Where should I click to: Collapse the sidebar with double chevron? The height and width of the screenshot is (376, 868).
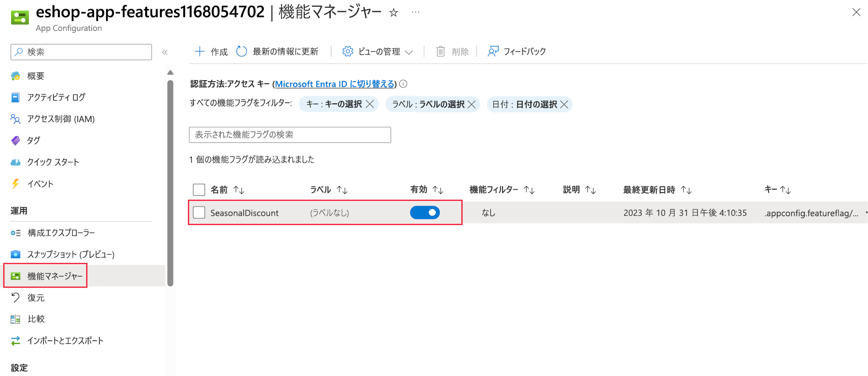pyautogui.click(x=165, y=52)
